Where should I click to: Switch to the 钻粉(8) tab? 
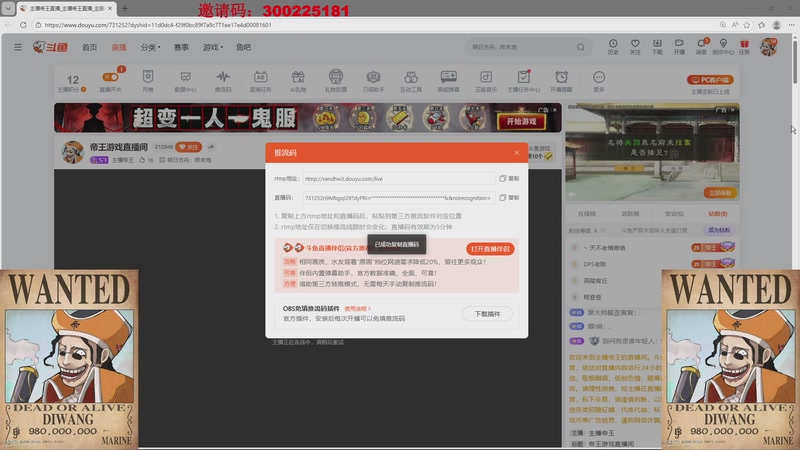point(718,214)
